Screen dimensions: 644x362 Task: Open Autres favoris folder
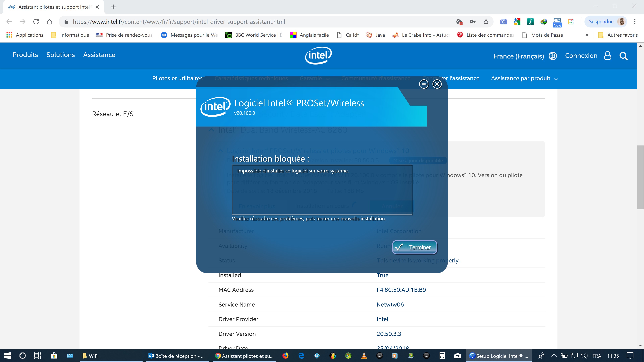618,35
